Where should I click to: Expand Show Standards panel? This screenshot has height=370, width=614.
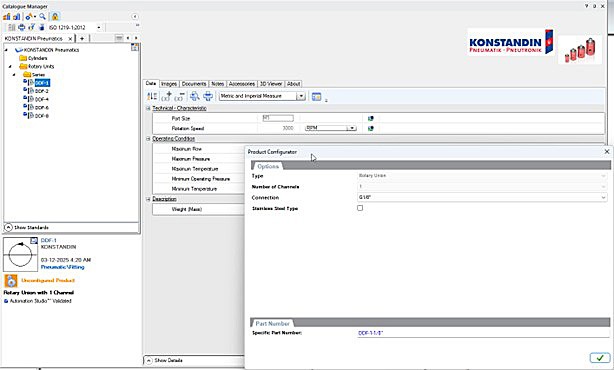(8, 227)
